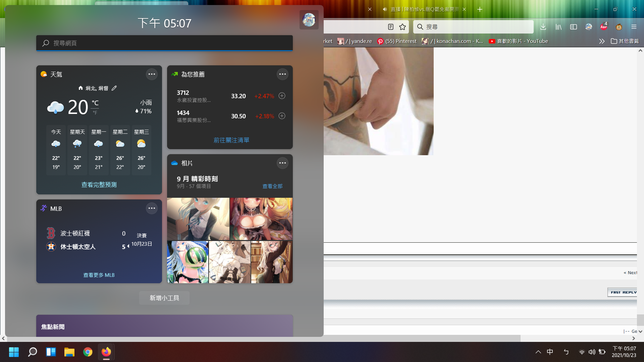Open the Firefox downloads panel
This screenshot has width=644, height=362.
click(543, 27)
